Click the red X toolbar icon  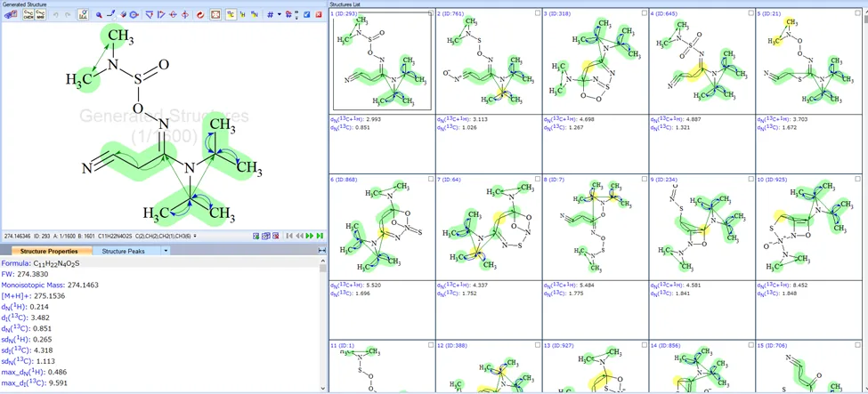319,15
